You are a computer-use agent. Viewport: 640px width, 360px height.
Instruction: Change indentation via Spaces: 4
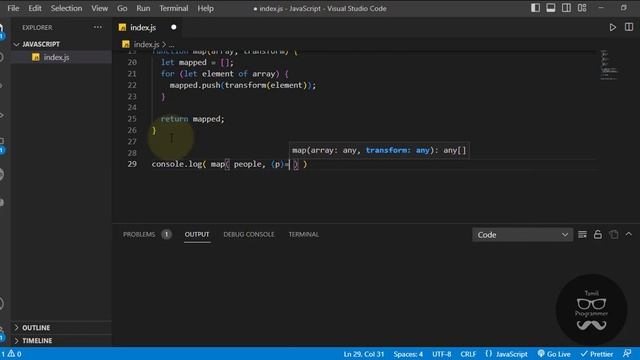(x=408, y=354)
